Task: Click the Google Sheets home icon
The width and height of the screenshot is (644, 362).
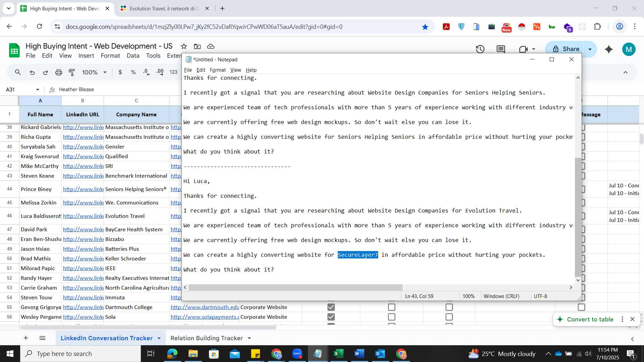Action: [14, 51]
